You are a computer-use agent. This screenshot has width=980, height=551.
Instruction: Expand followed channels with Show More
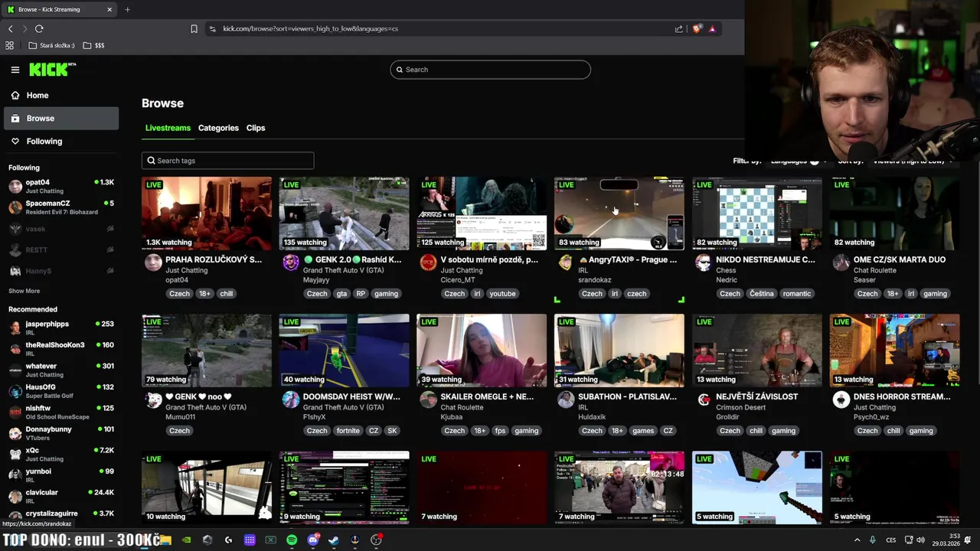coord(24,291)
